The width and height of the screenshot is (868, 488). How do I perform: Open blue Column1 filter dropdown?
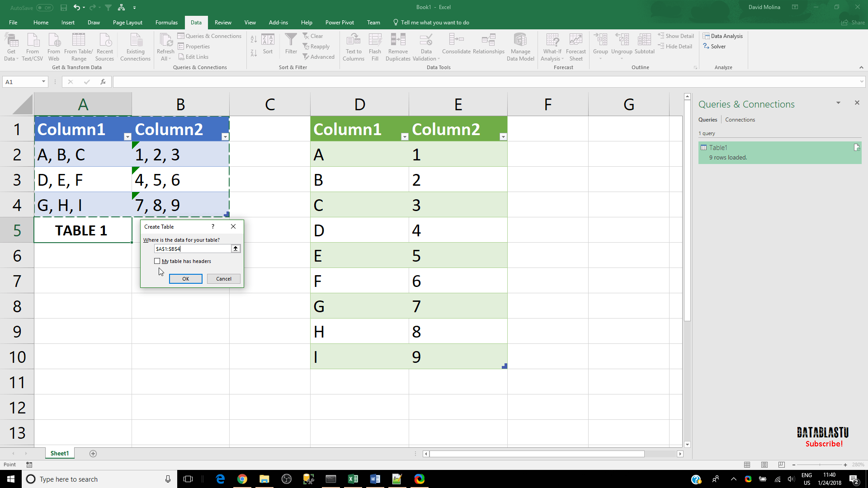pyautogui.click(x=127, y=136)
